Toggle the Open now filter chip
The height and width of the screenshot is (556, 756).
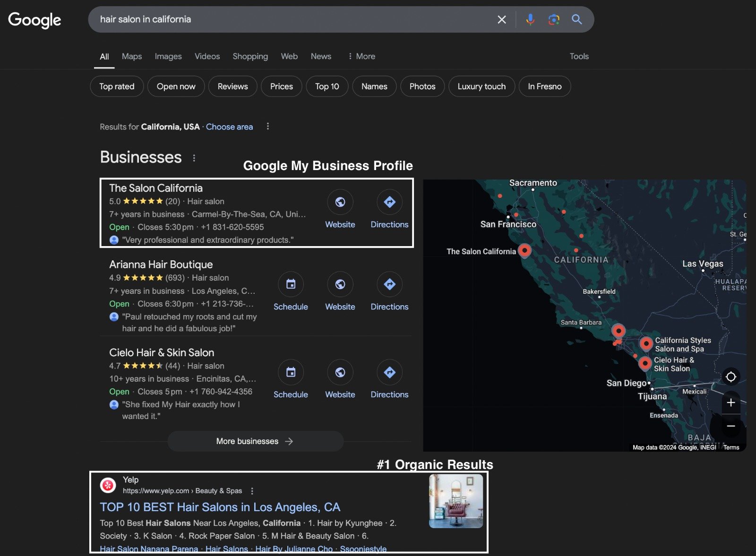(176, 86)
